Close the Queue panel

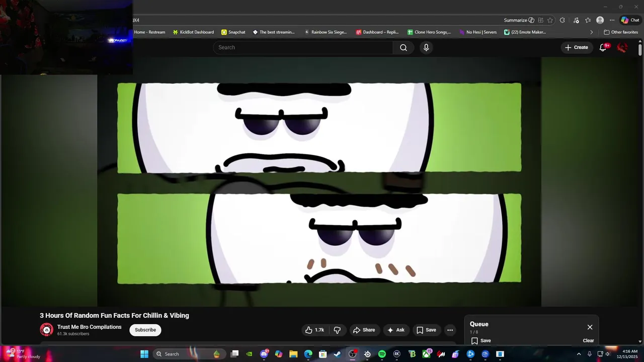[x=590, y=327]
